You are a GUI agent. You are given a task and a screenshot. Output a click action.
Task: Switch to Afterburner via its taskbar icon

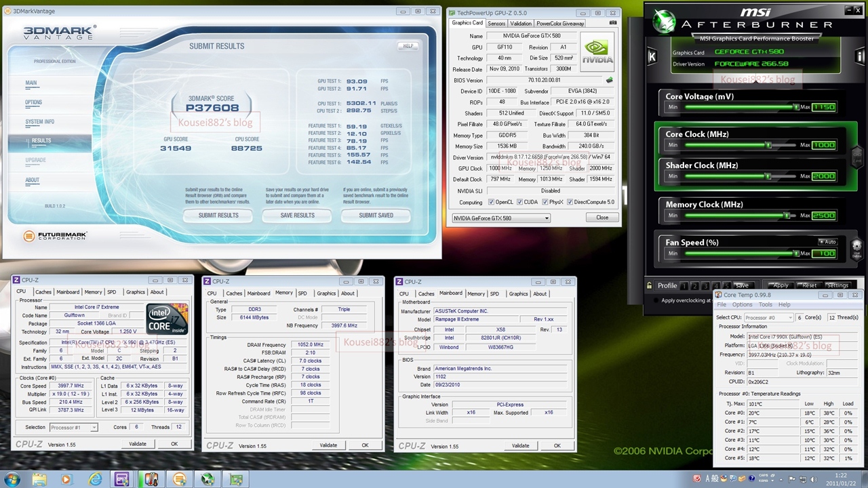[208, 479]
